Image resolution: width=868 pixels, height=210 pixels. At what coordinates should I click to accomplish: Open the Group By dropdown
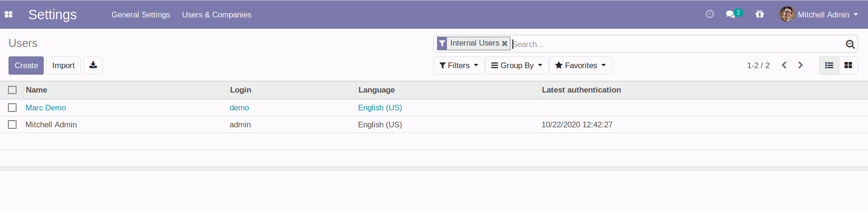point(517,65)
